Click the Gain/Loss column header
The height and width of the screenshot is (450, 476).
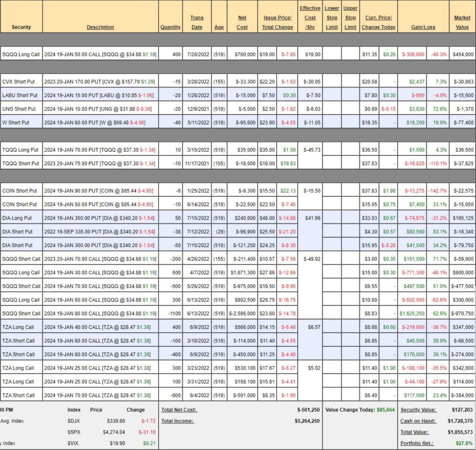pos(423,27)
